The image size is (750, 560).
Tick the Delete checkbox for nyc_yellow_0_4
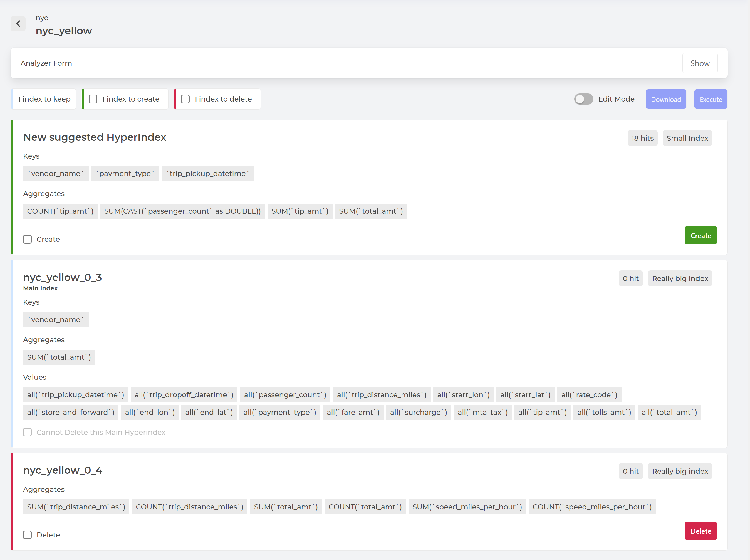tap(28, 535)
